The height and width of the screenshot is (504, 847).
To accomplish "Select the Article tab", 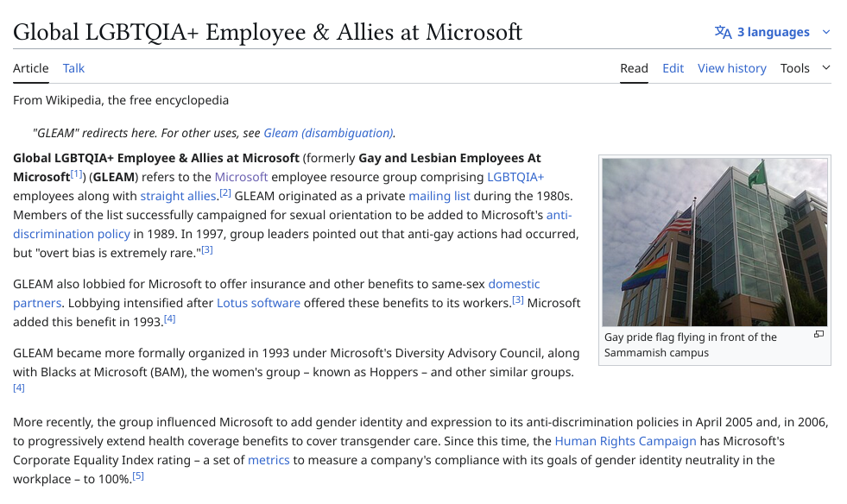I will 31,68.
